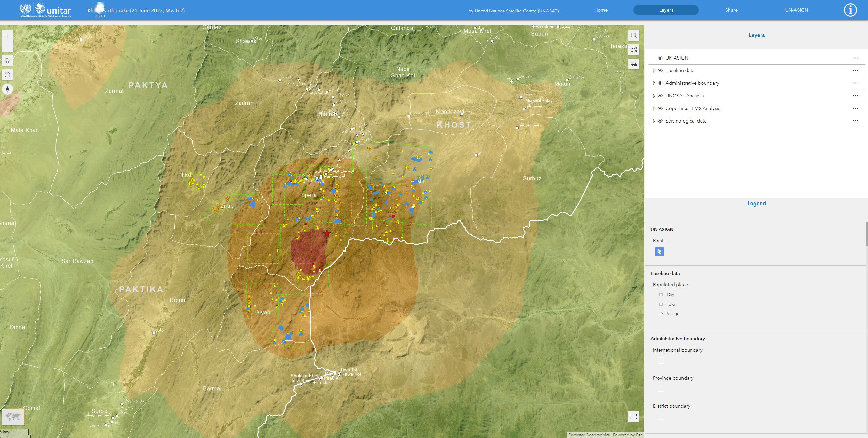The image size is (868, 438).
Task: Enter fullscreen map view
Action: click(633, 417)
